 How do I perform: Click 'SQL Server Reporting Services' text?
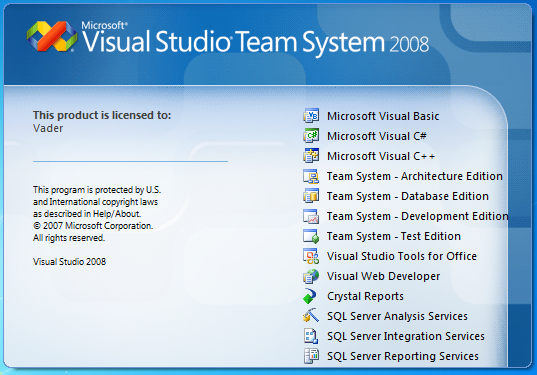[403, 356]
